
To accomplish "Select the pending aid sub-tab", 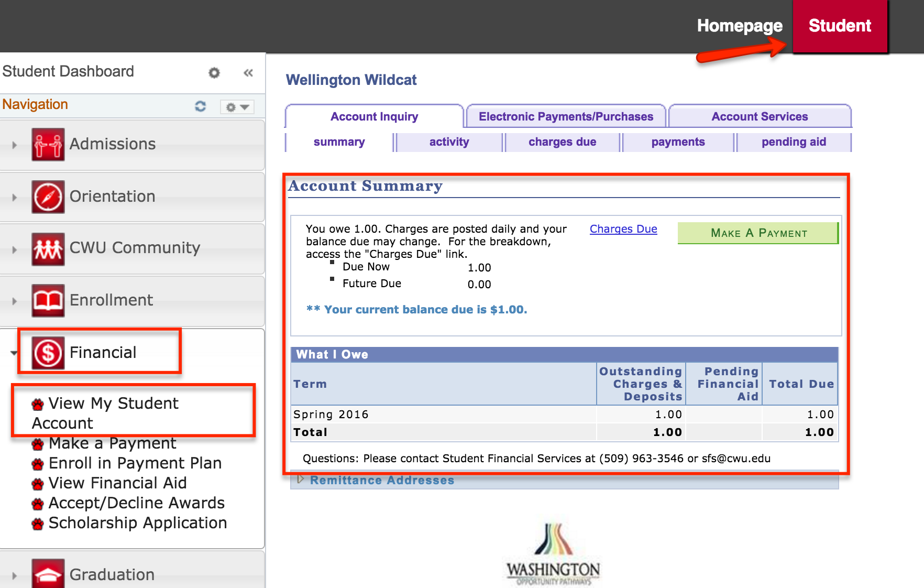I will coord(794,142).
